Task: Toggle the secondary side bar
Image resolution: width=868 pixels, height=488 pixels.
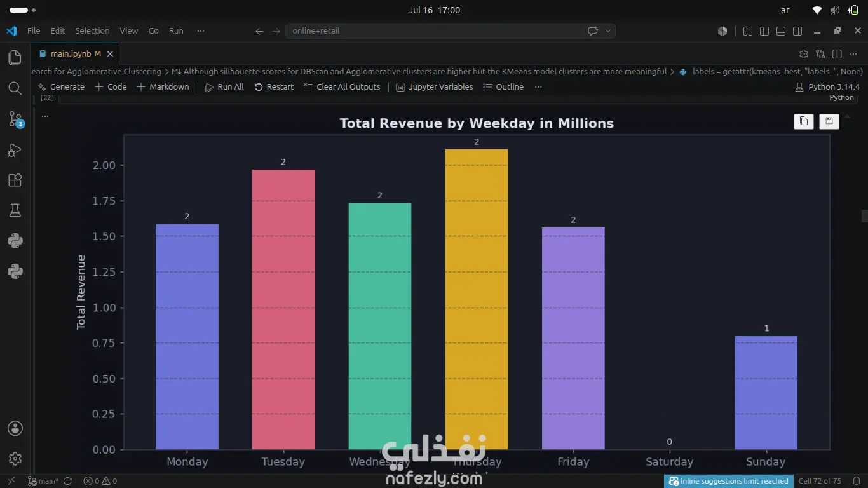Action: tap(797, 30)
